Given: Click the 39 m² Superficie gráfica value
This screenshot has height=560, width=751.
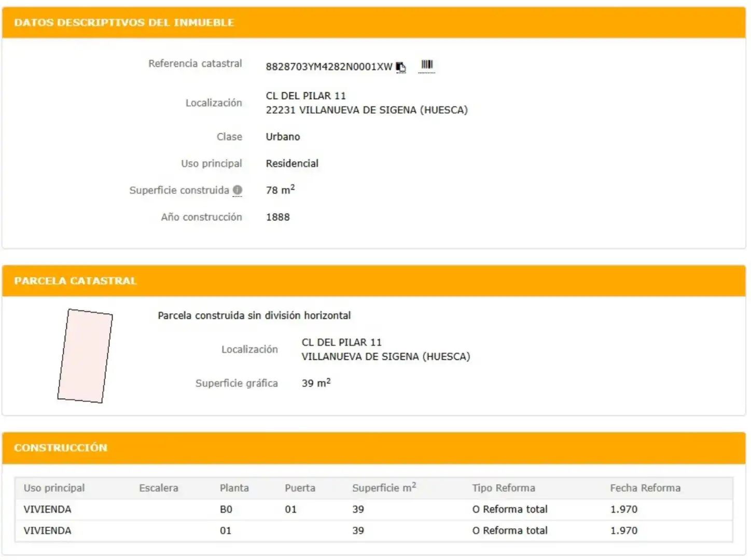Looking at the screenshot, I should pos(316,383).
